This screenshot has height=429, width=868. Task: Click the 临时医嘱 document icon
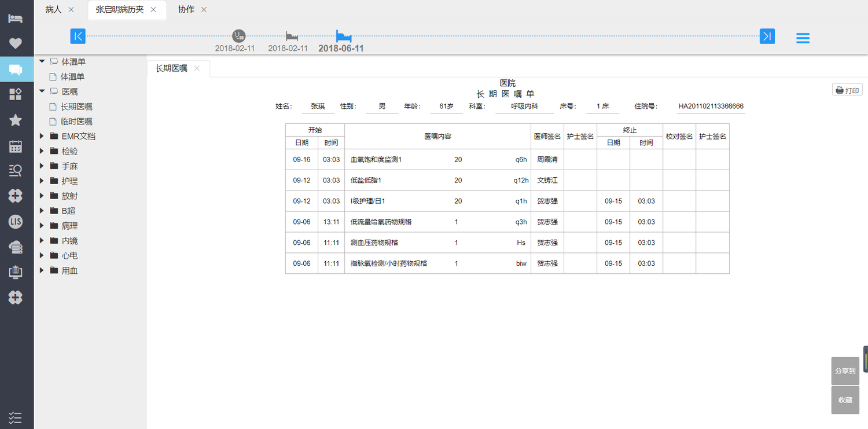pyautogui.click(x=53, y=122)
